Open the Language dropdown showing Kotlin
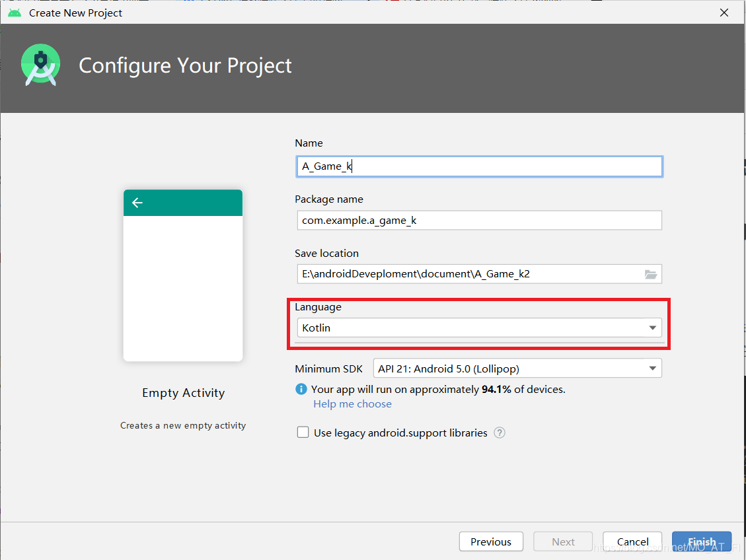This screenshot has width=746, height=560. coord(479,328)
